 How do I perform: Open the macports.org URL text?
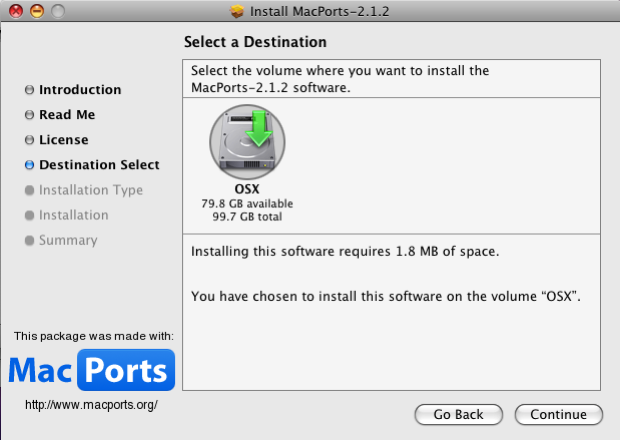pyautogui.click(x=91, y=405)
